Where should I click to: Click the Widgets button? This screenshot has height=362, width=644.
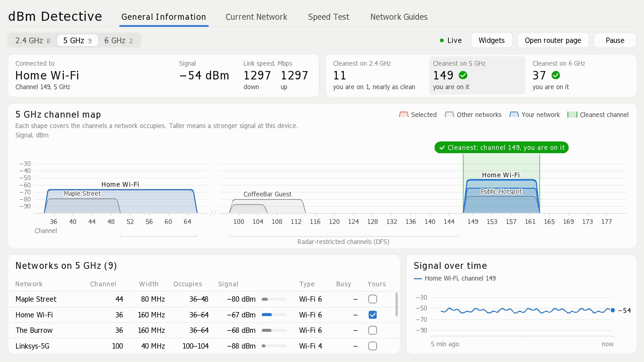492,40
